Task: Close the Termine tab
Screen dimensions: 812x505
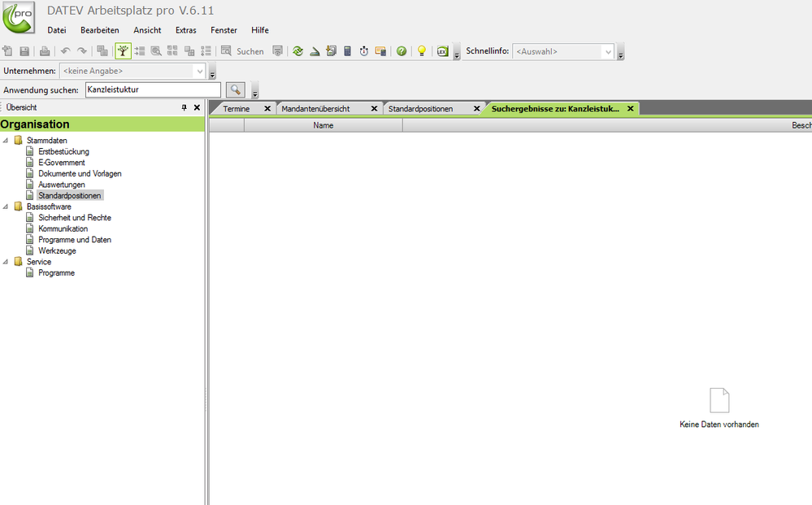Action: [x=267, y=109]
